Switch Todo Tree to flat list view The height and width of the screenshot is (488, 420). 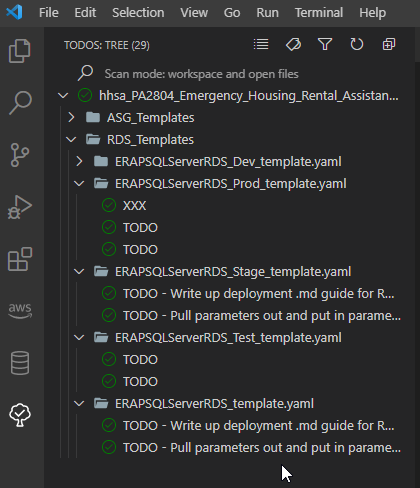coord(261,44)
